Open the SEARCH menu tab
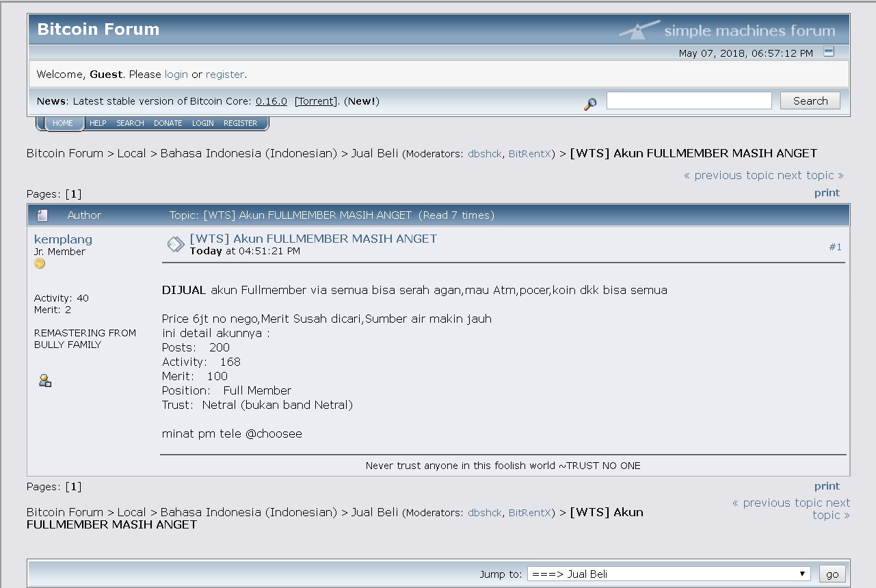 (130, 123)
